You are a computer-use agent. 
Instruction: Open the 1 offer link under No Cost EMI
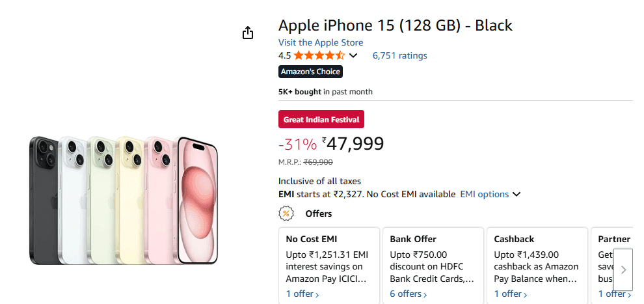tap(302, 294)
